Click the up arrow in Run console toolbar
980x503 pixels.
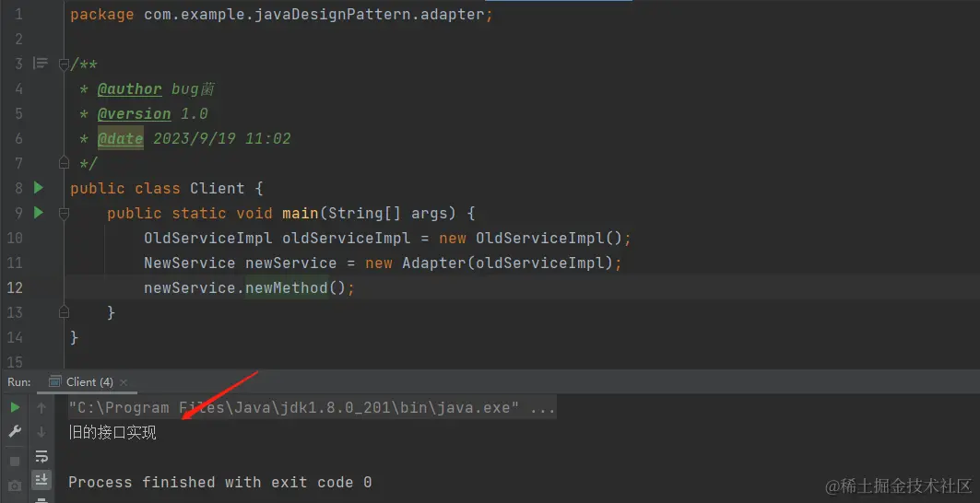[x=41, y=408]
